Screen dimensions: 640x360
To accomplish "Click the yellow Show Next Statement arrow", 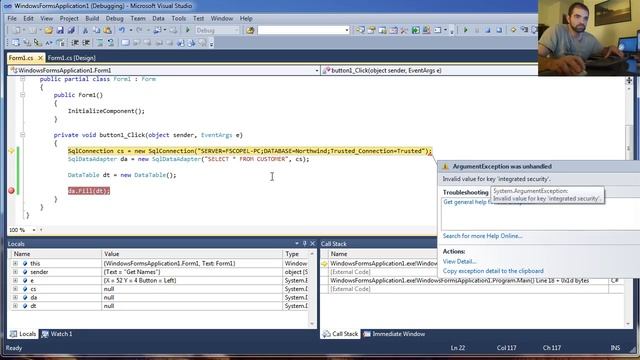I will (x=513, y=30).
